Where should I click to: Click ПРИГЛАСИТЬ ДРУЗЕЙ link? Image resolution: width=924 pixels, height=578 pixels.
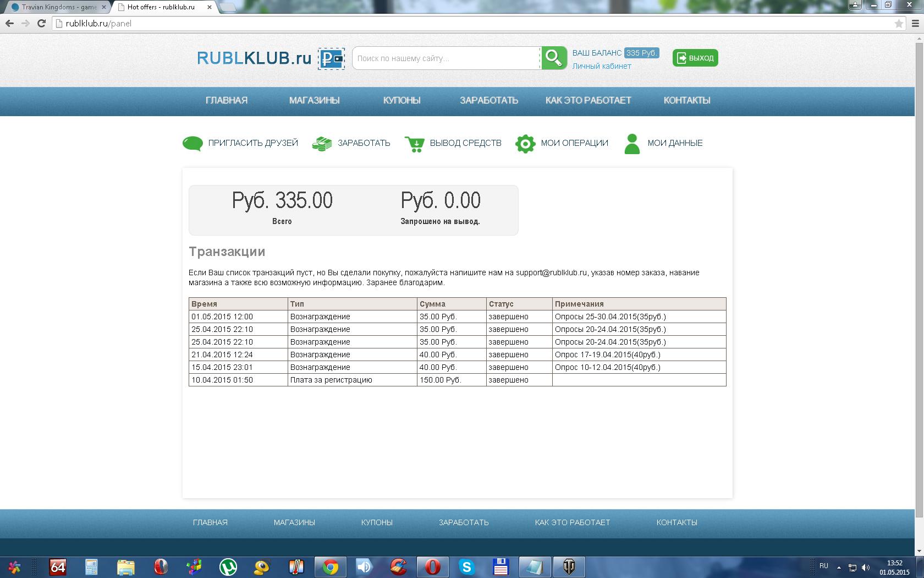(x=253, y=143)
